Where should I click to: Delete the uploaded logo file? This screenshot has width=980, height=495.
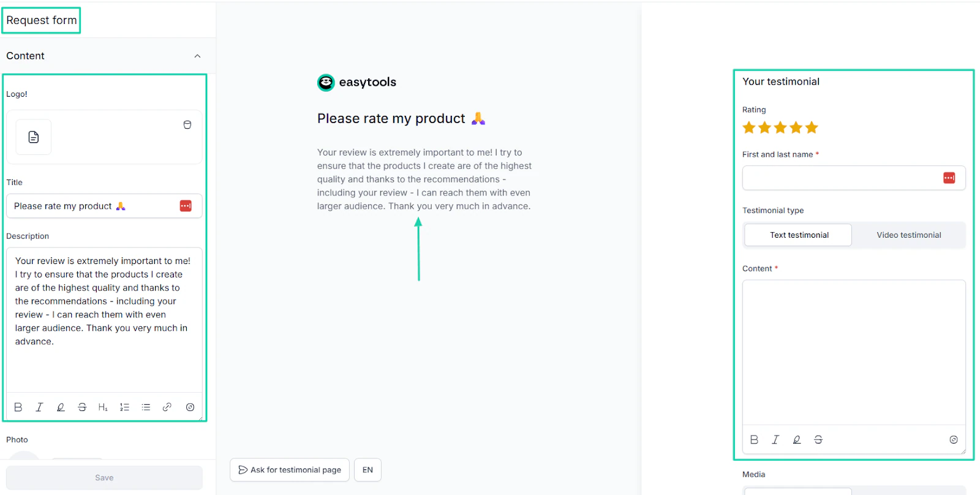[x=187, y=125]
